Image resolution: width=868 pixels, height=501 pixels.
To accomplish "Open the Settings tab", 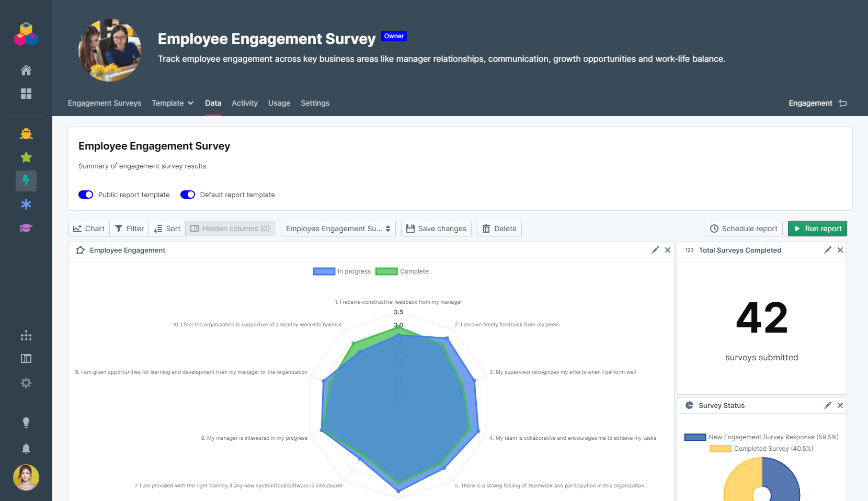I will pos(315,103).
